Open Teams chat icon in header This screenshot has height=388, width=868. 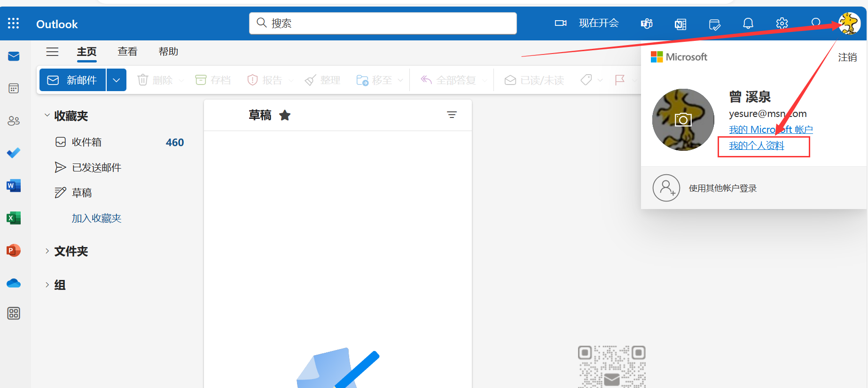point(647,23)
